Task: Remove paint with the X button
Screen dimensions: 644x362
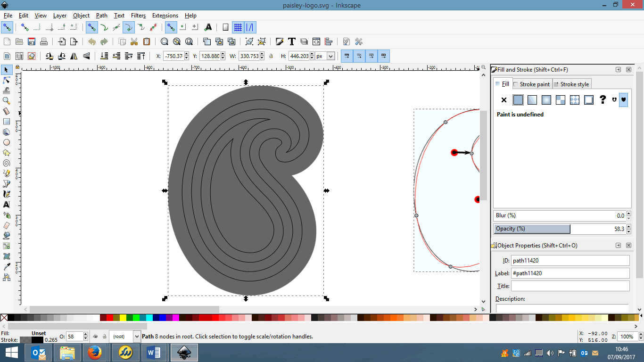Action: (504, 100)
